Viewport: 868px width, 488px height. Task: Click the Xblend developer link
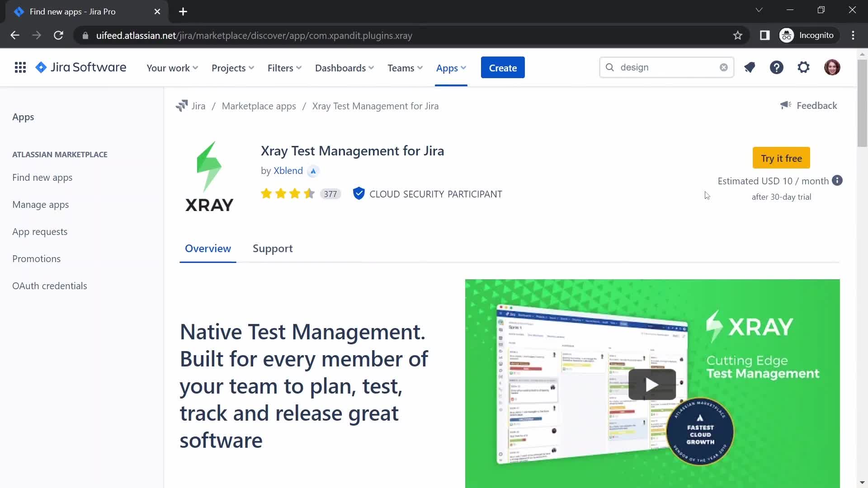(x=288, y=170)
